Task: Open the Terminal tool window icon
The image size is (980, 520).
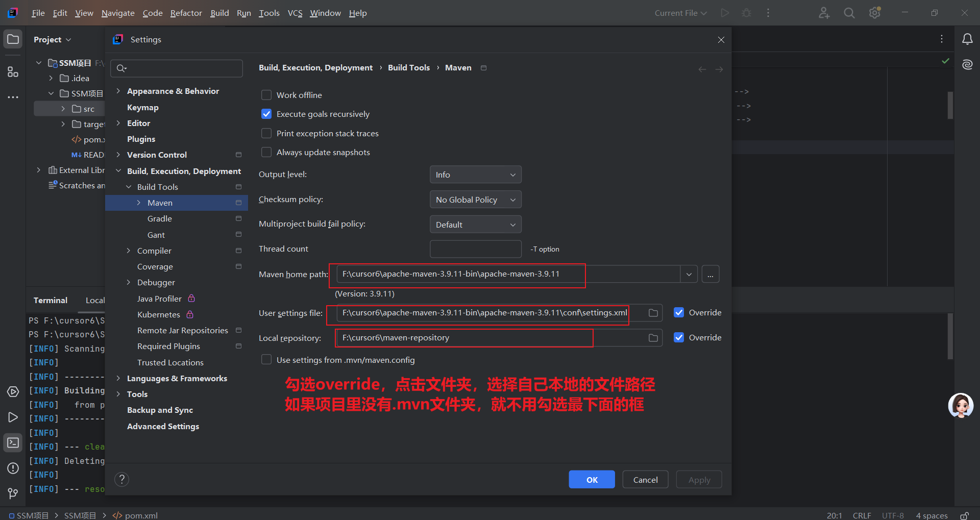Action: 13,443
